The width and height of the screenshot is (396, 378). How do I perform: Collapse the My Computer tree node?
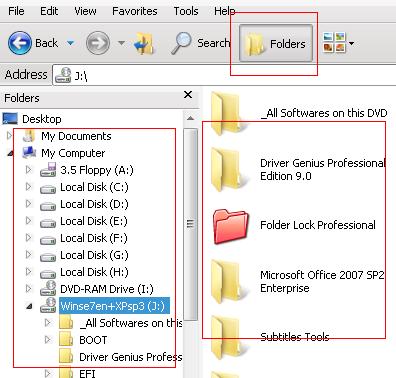click(11, 153)
